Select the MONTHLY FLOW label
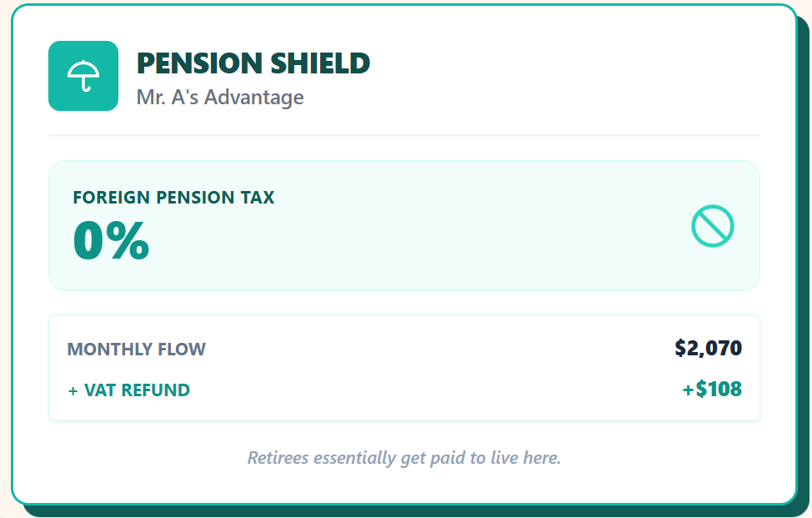 (136, 350)
